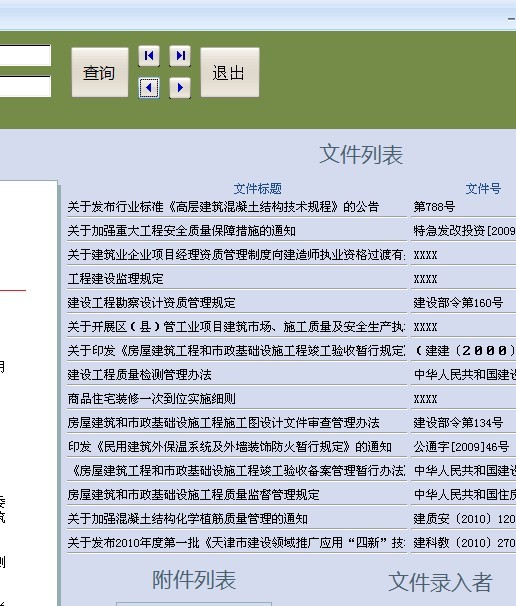The image size is (516, 606).
Task: Select row 关于开展区(县)管工业项目建筑市场
Action: click(237, 327)
